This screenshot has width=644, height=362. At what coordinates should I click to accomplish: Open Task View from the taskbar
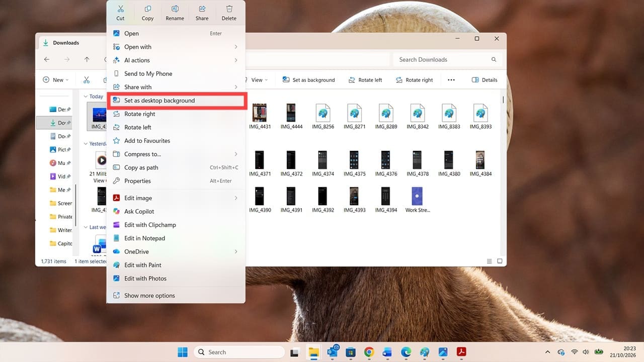pyautogui.click(x=295, y=352)
